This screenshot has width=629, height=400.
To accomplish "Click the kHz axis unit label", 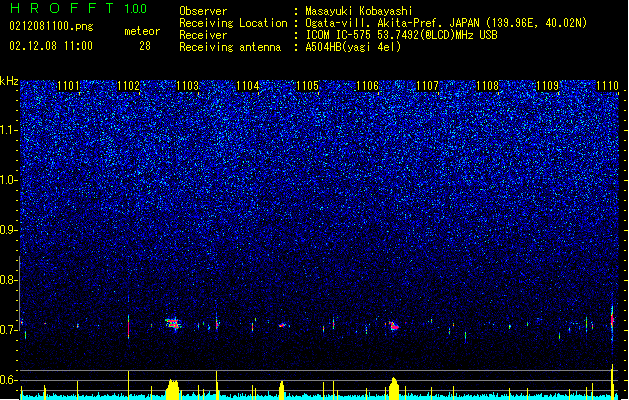I will click(x=9, y=81).
